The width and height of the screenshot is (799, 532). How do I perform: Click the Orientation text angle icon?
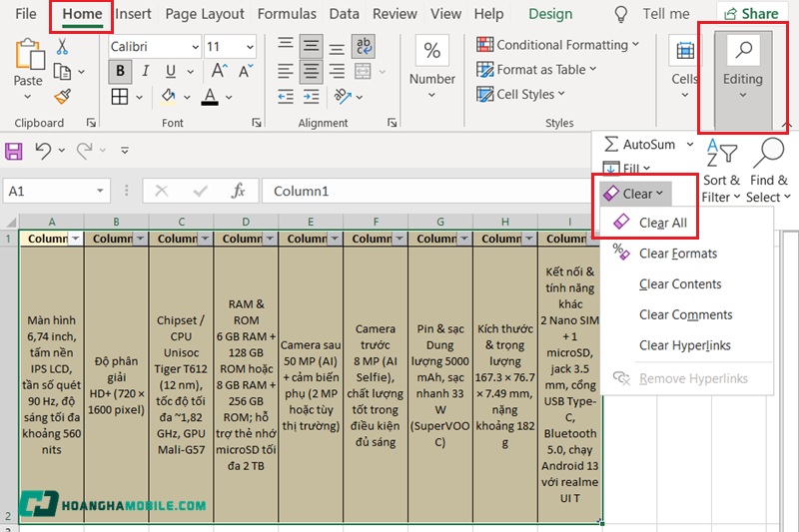(343, 96)
